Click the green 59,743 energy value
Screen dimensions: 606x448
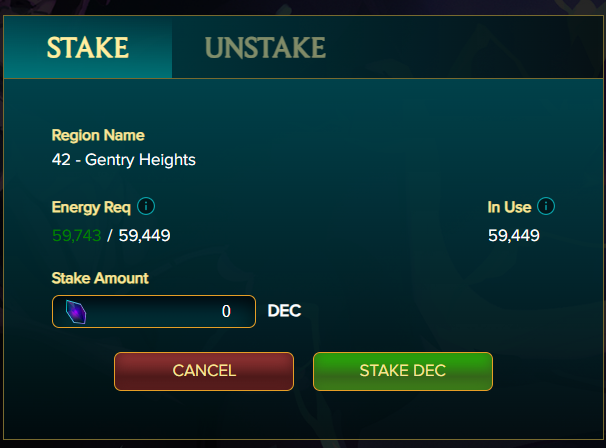coord(77,235)
